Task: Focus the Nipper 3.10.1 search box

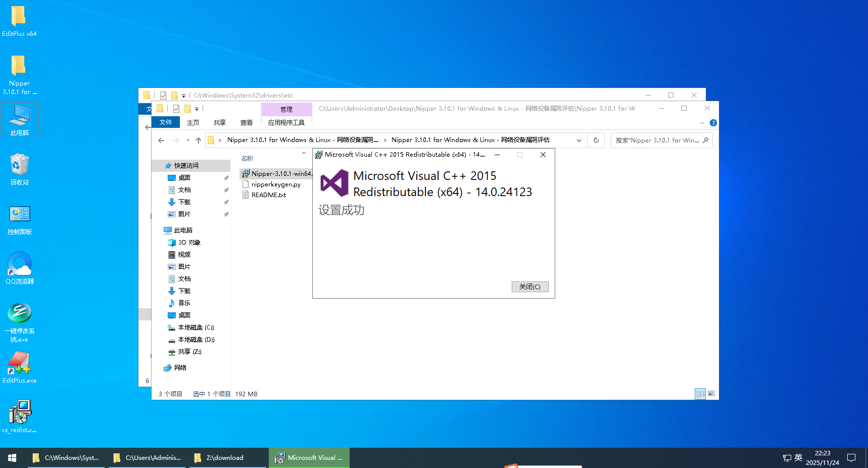Action: click(x=657, y=140)
